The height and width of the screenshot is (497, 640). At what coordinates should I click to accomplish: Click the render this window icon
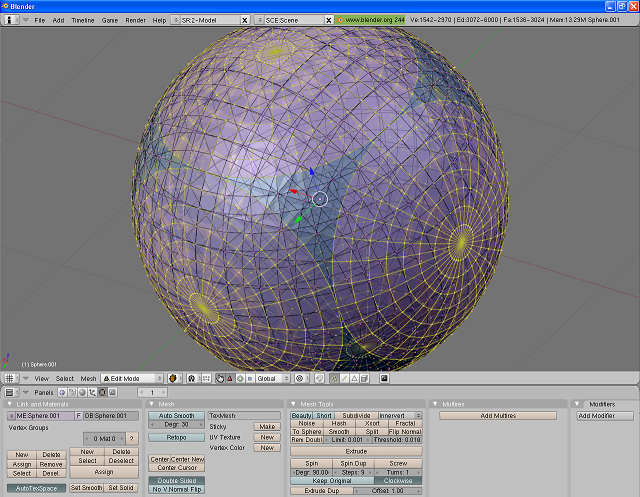[384, 378]
